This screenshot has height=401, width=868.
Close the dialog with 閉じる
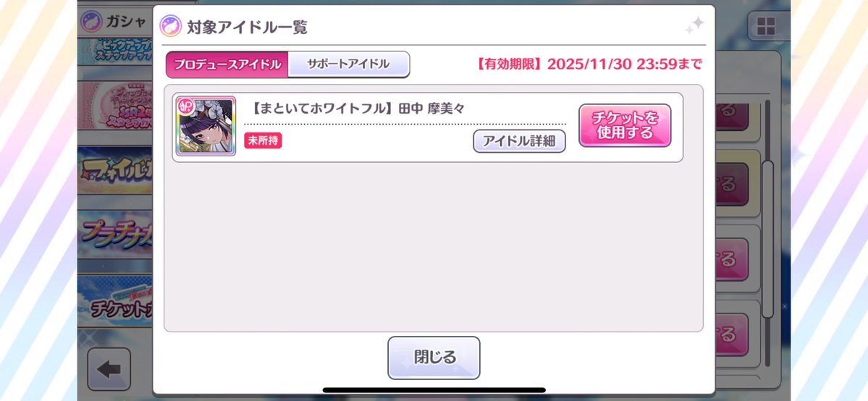[434, 358]
